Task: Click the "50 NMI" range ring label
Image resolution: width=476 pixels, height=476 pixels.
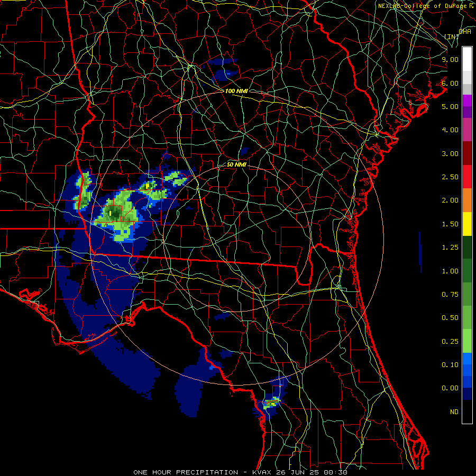Action: 236,164
